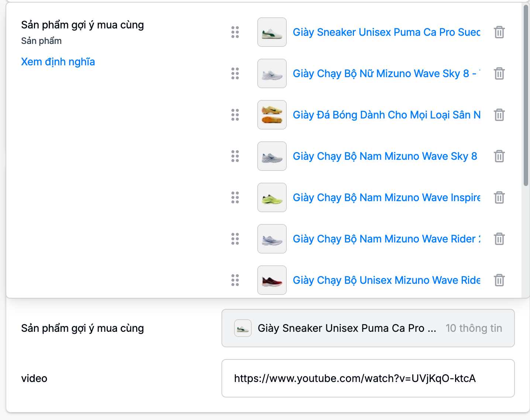
Task: Grab drag handle of Puma Ca Pro row
Action: point(235,32)
